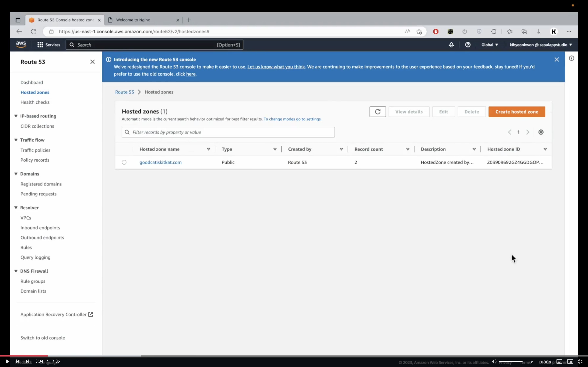Collapse the DNS Firewall section

click(x=16, y=271)
